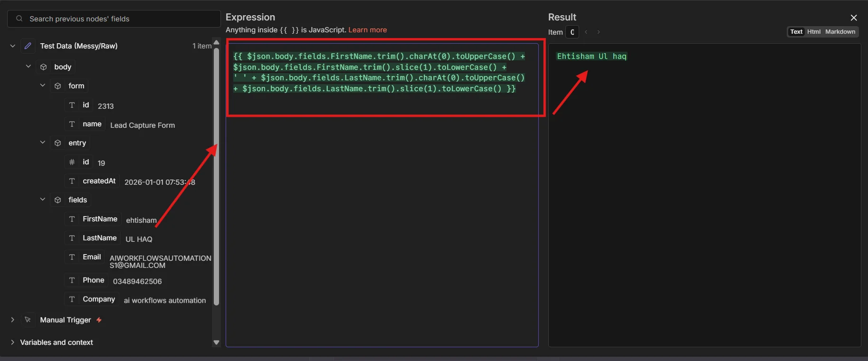
Task: Click the text type icon beside Company
Action: [72, 299]
